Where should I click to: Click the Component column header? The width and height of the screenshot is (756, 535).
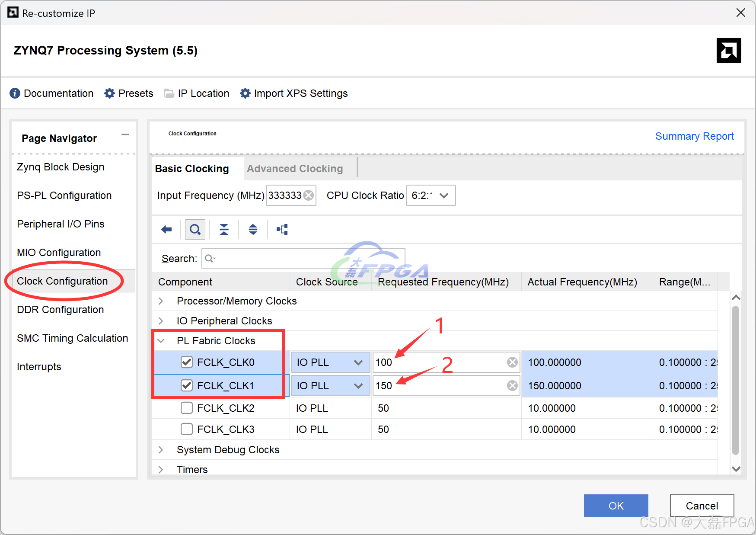pos(221,282)
